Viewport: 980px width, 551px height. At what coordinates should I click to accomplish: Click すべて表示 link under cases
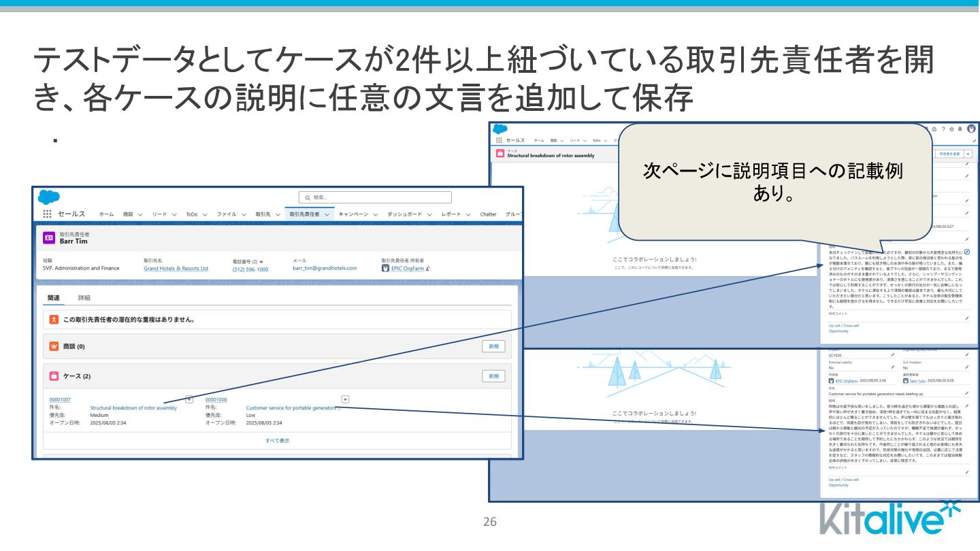[x=277, y=441]
